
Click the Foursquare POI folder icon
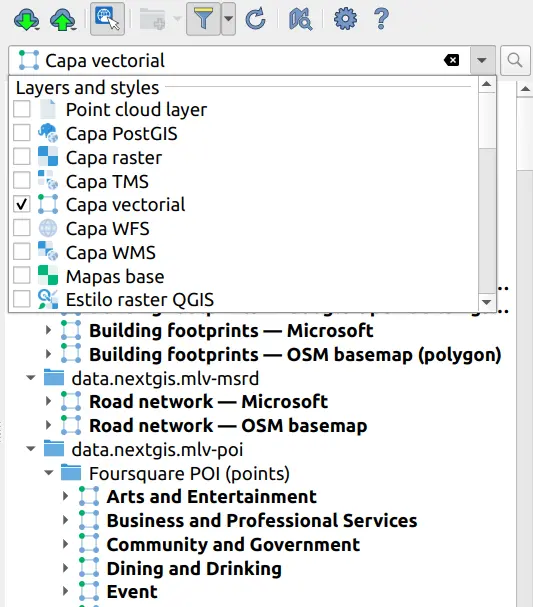[x=71, y=472]
